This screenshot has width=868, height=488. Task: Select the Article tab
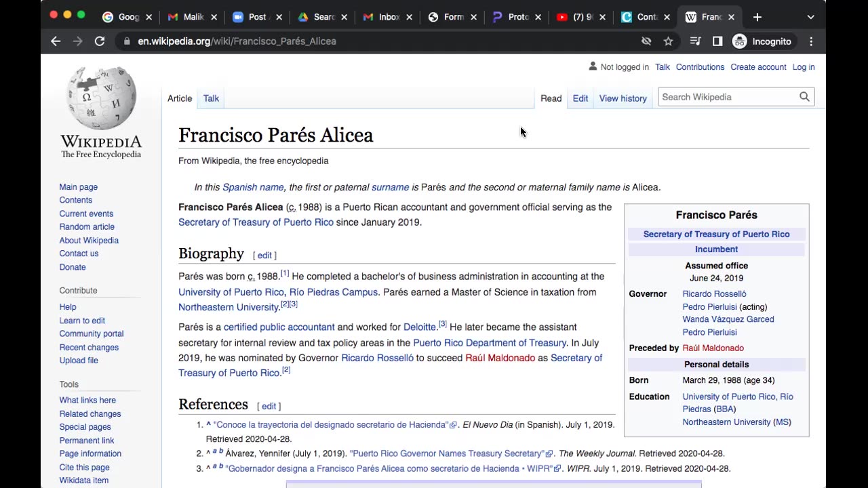click(180, 98)
